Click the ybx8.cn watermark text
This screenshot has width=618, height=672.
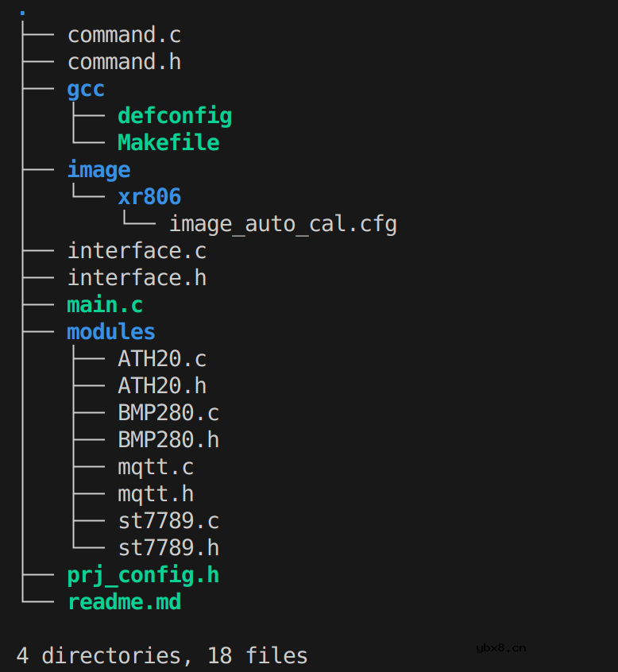[x=500, y=647]
